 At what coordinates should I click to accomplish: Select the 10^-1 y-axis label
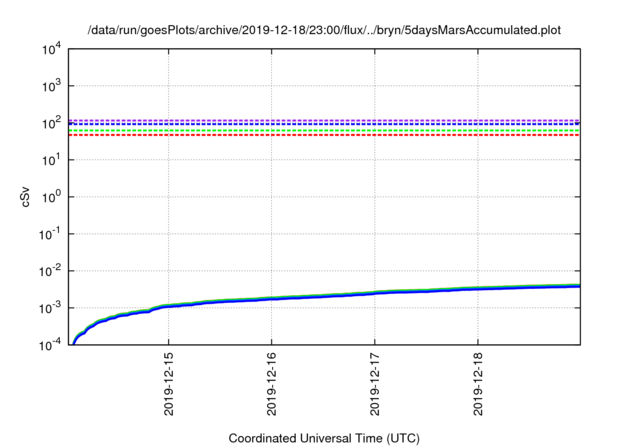50,234
